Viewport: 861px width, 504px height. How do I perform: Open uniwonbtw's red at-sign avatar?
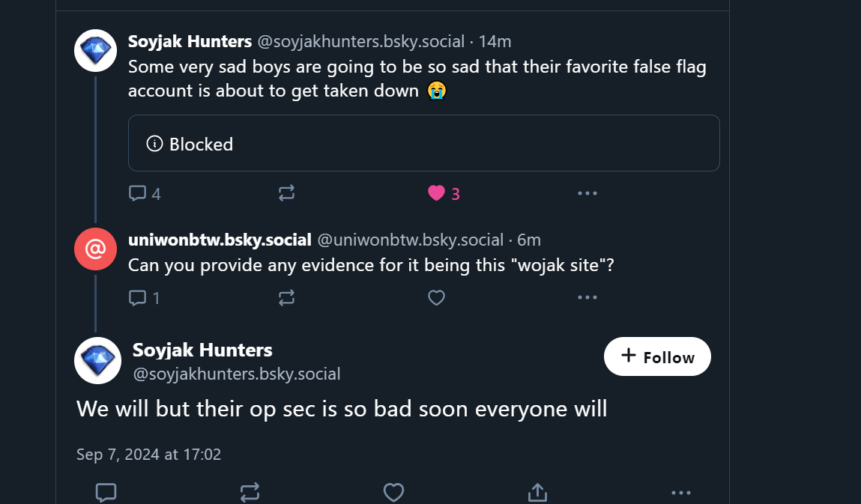click(x=96, y=249)
